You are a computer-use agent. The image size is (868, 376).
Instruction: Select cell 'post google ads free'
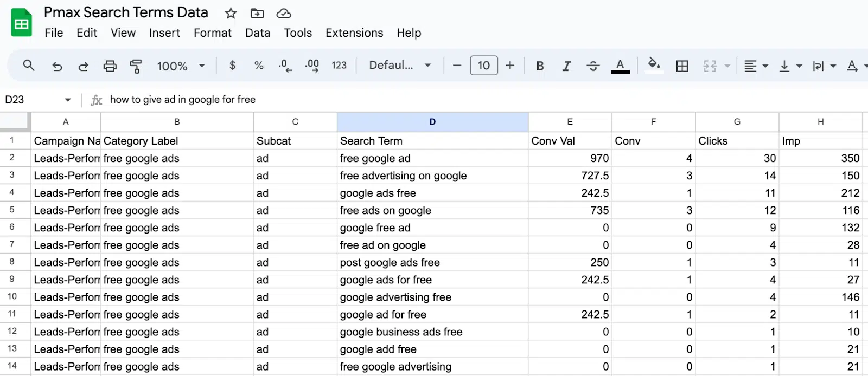coord(432,262)
